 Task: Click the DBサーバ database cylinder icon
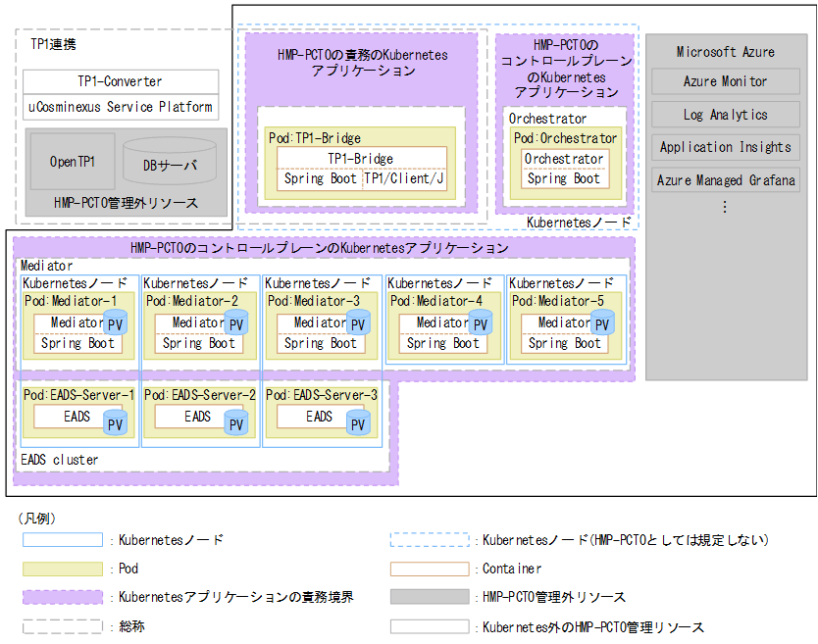point(170,162)
